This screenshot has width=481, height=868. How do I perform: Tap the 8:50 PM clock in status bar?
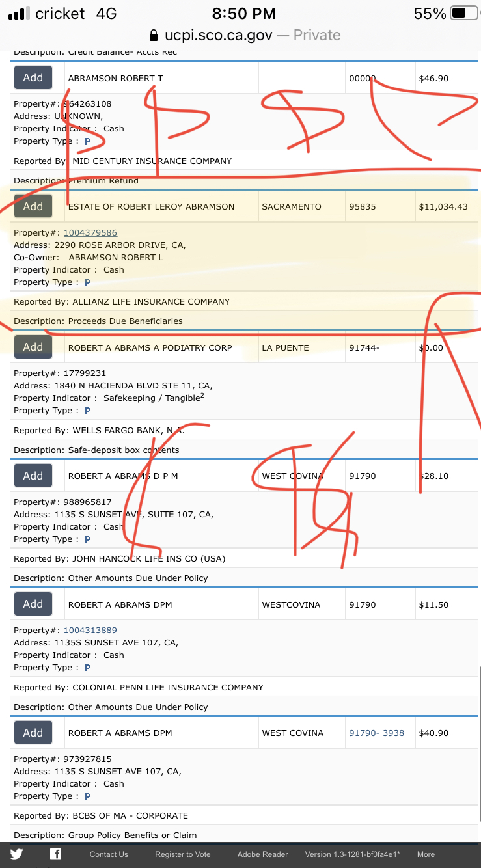pyautogui.click(x=244, y=13)
